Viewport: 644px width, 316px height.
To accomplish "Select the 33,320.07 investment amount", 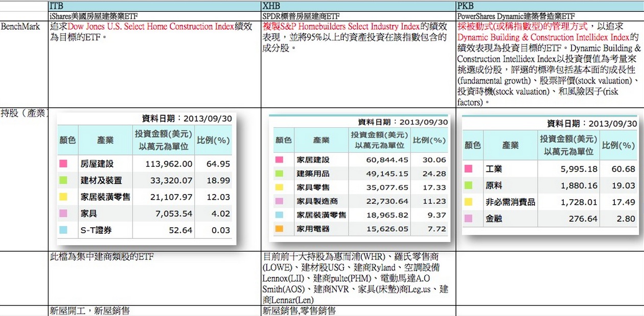I will point(171,180).
